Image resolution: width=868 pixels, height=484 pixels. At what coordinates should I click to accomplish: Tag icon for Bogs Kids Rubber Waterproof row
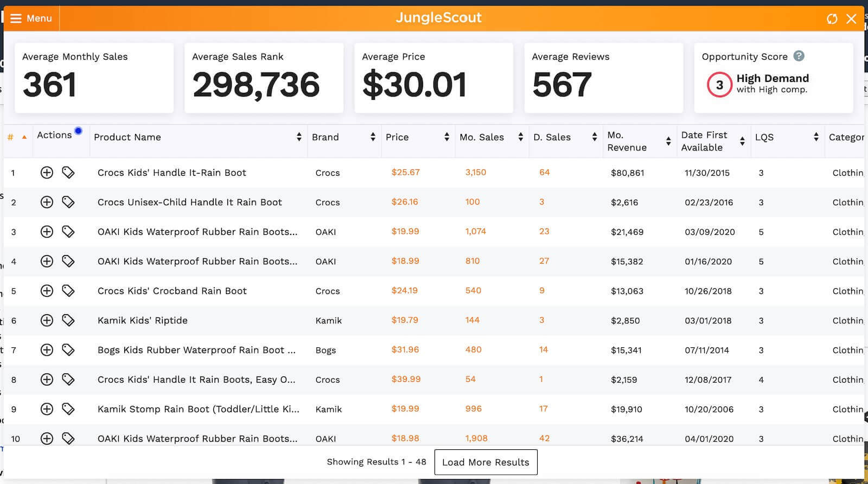click(x=68, y=350)
